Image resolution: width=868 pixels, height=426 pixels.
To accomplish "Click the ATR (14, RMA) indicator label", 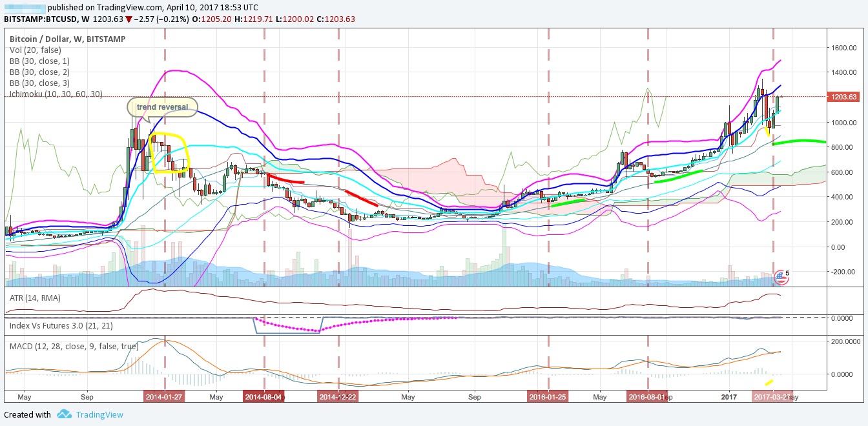I will click(37, 296).
